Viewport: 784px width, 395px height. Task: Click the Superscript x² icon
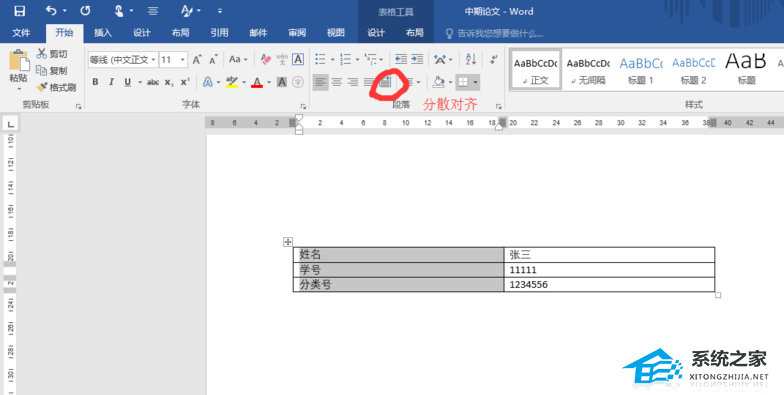[185, 82]
